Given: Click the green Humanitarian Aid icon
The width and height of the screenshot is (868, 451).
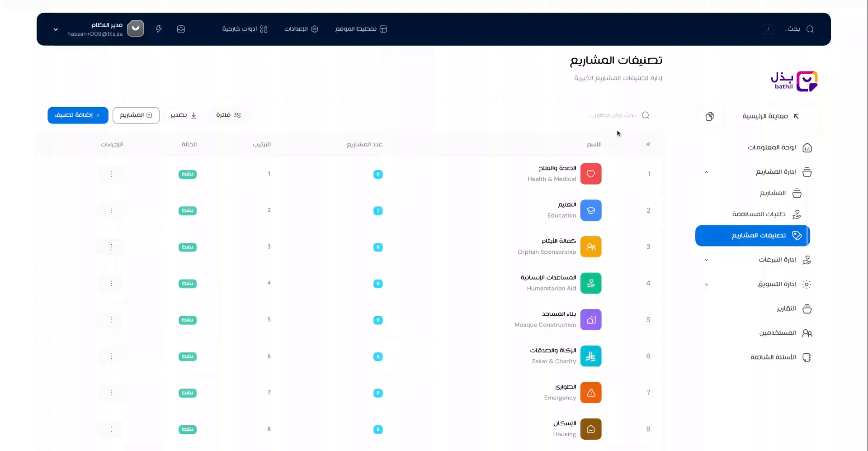Looking at the screenshot, I should (x=590, y=283).
